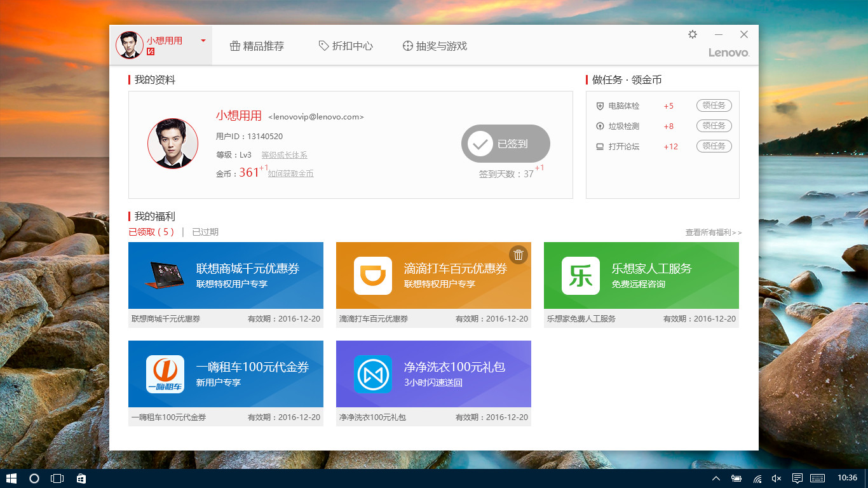Minimize the Lenovo window
This screenshot has height=488, width=868.
tap(719, 34)
